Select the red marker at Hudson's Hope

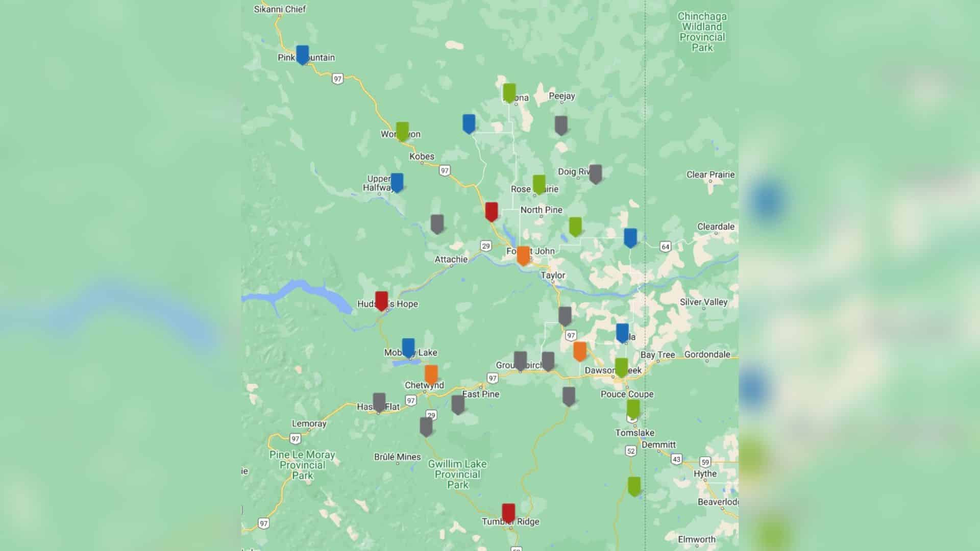click(x=381, y=300)
